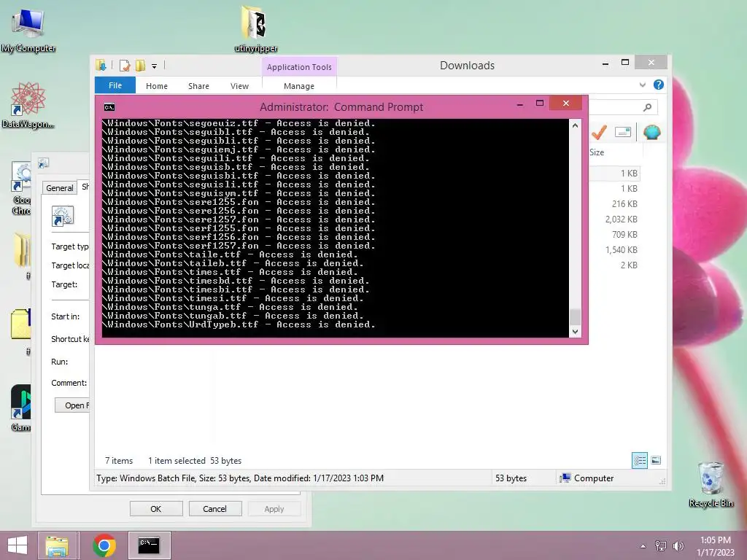Click the search magnifier in the Downloads search box
The image size is (747, 560).
647,107
